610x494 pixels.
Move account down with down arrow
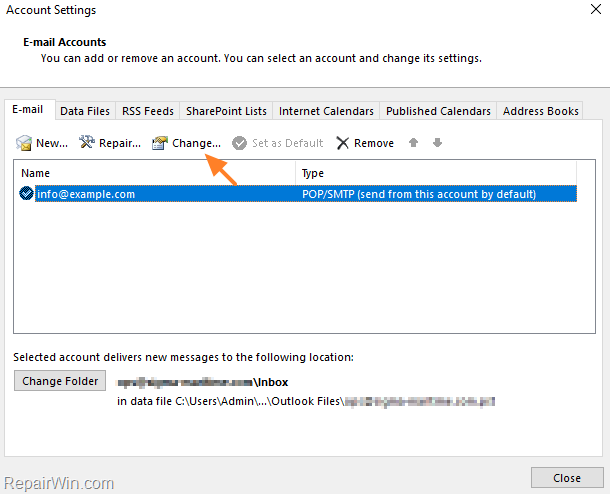click(x=437, y=143)
